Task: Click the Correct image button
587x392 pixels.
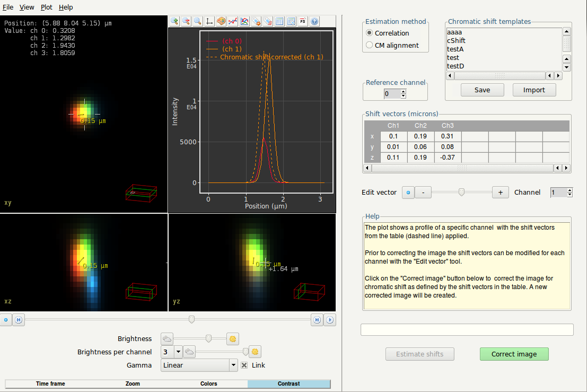Action: [x=514, y=354]
